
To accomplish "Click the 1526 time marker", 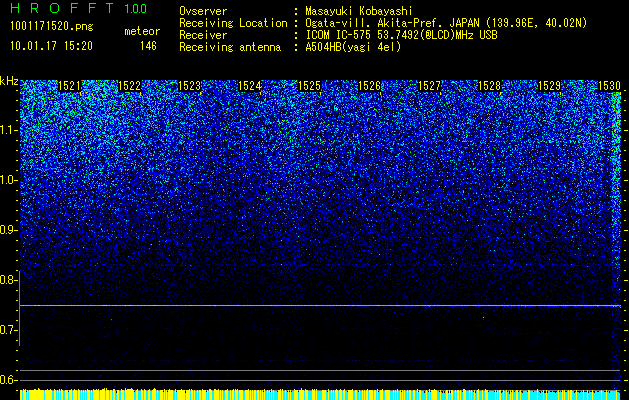I will [x=369, y=86].
